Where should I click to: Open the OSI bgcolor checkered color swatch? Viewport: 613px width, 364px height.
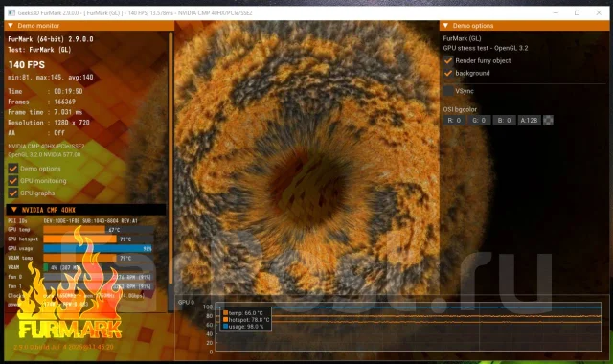click(548, 121)
